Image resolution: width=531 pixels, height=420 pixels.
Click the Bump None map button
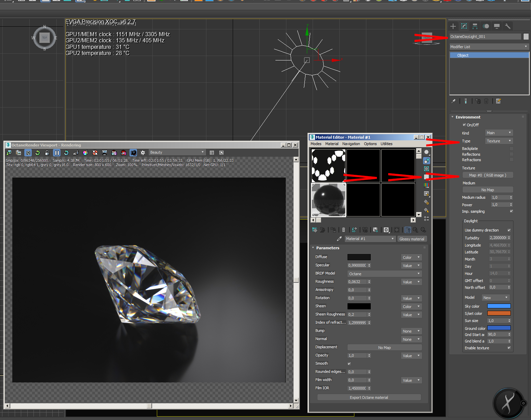(411, 331)
